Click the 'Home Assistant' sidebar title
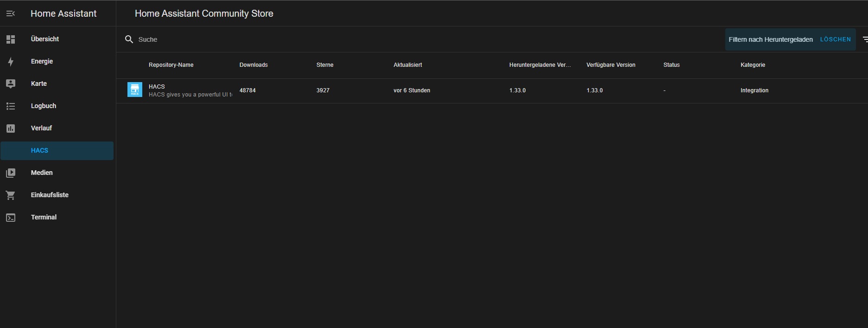868x328 pixels. click(63, 13)
